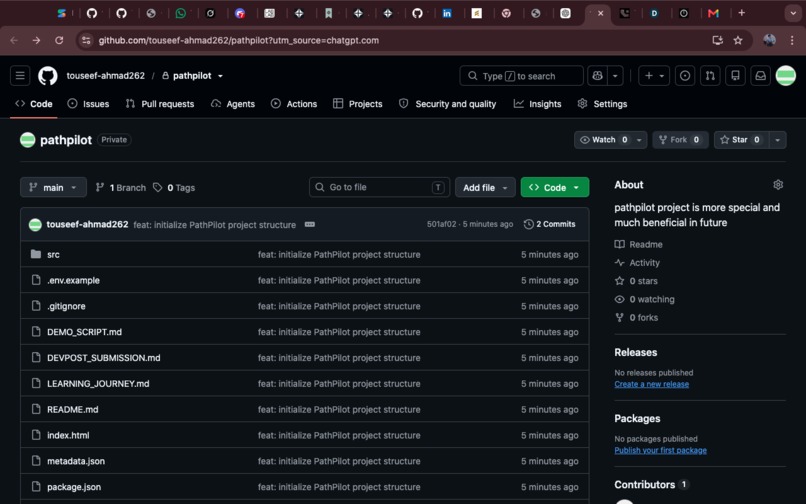This screenshot has height=504, width=806.
Task: Open the user avatar menu
Action: pos(785,76)
